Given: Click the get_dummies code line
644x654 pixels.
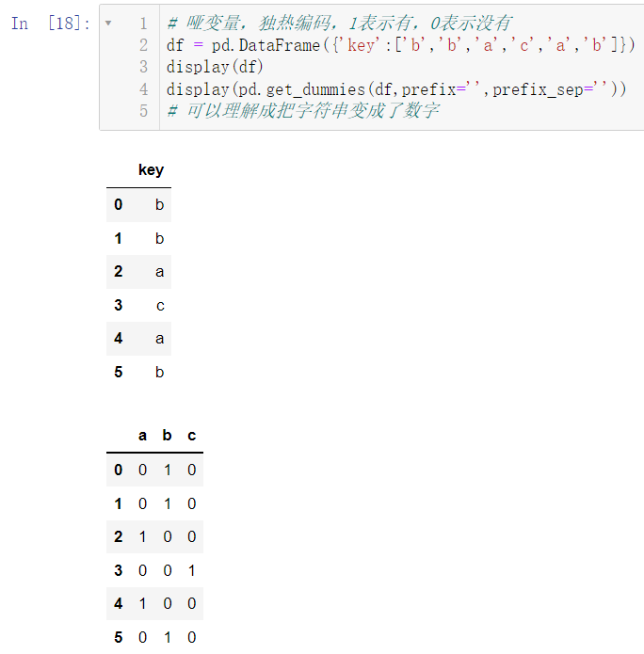Looking at the screenshot, I should pyautogui.click(x=396, y=89).
